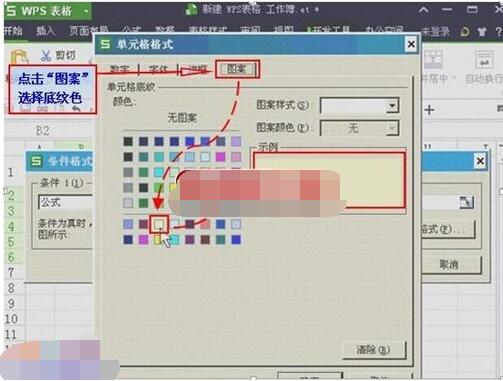Pick the plum swatch beside the cream swatch
This screenshot has height=381, width=503.
[x=144, y=224]
